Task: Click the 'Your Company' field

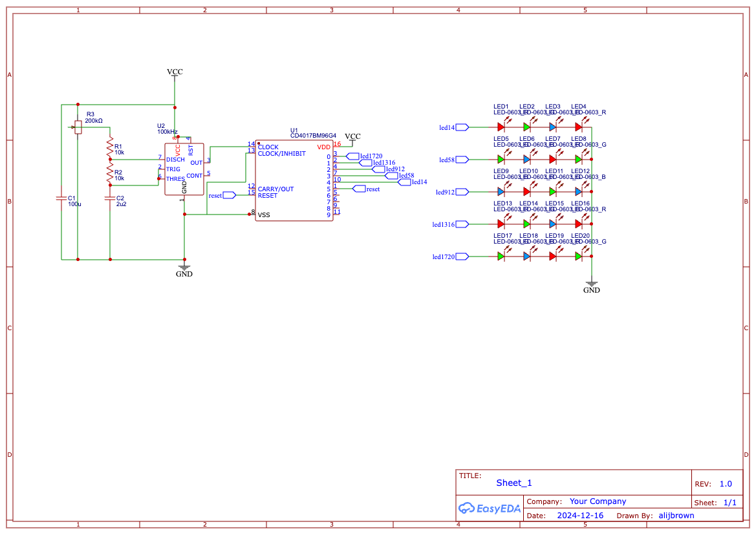Action: coord(598,501)
